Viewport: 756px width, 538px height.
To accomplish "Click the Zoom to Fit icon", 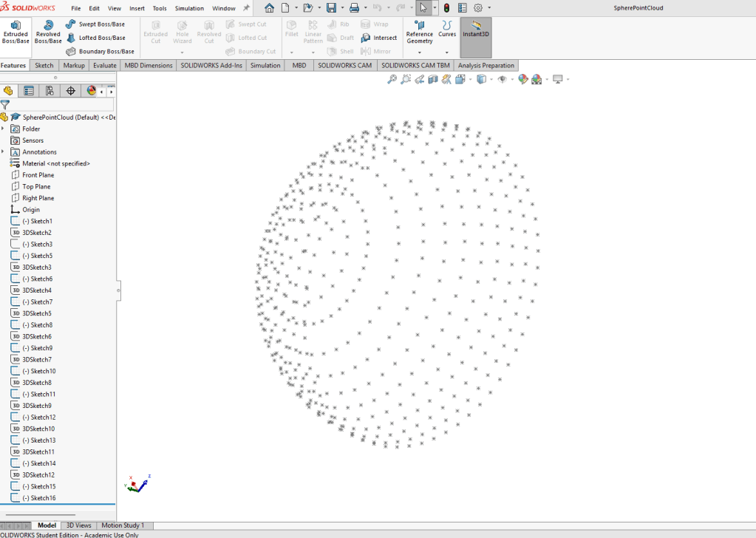I will 392,79.
